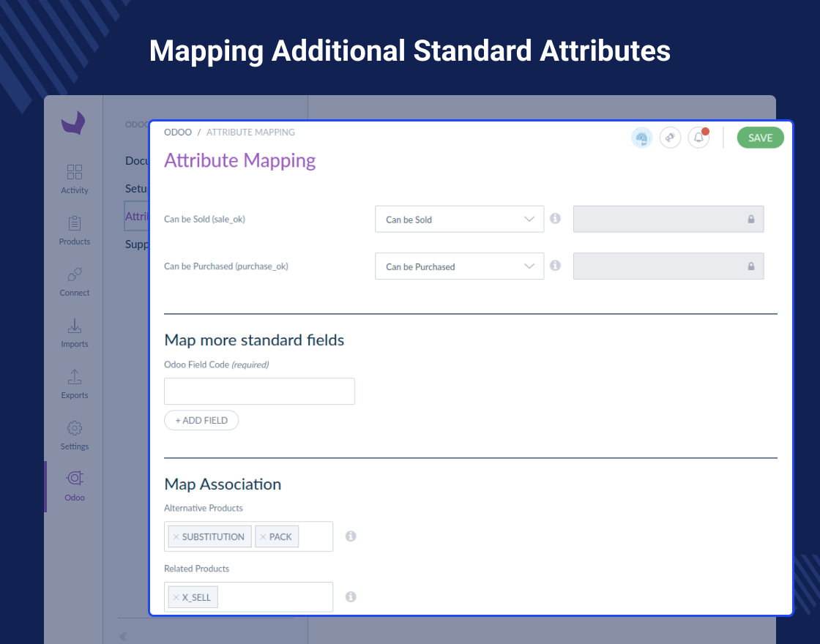Open the Can be Purchased dropdown

pyautogui.click(x=459, y=266)
